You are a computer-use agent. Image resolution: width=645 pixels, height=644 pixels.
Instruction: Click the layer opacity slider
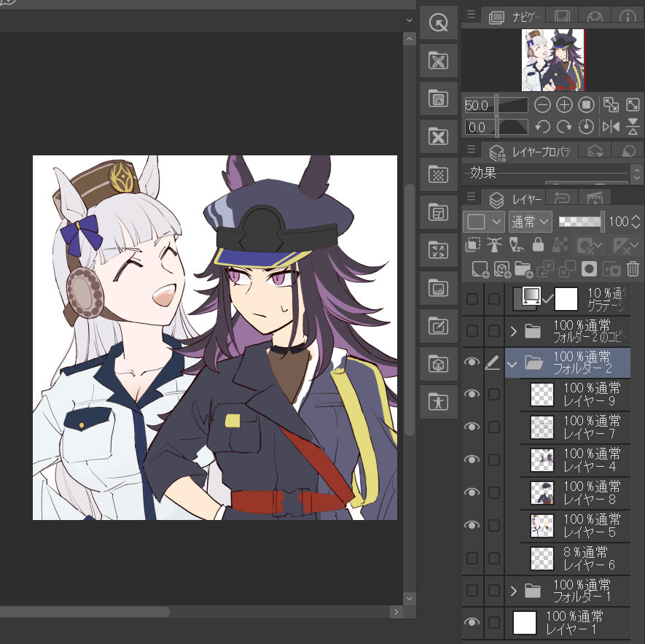coord(581,221)
